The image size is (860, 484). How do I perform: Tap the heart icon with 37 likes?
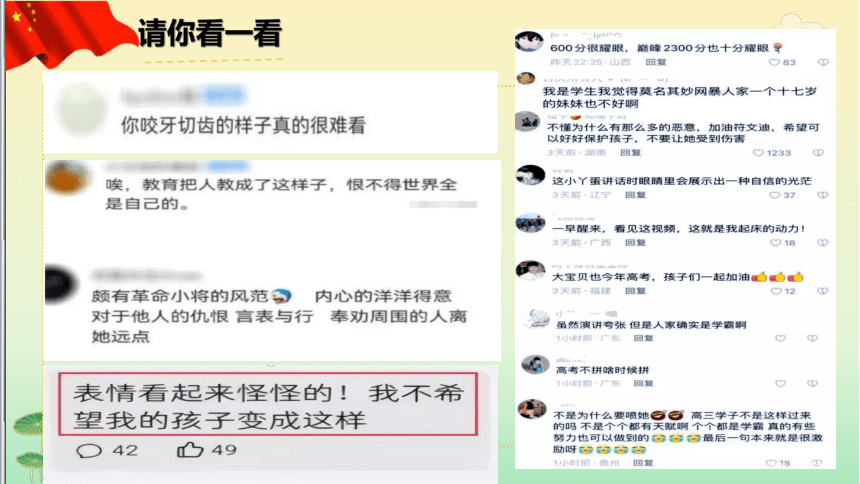click(x=774, y=195)
